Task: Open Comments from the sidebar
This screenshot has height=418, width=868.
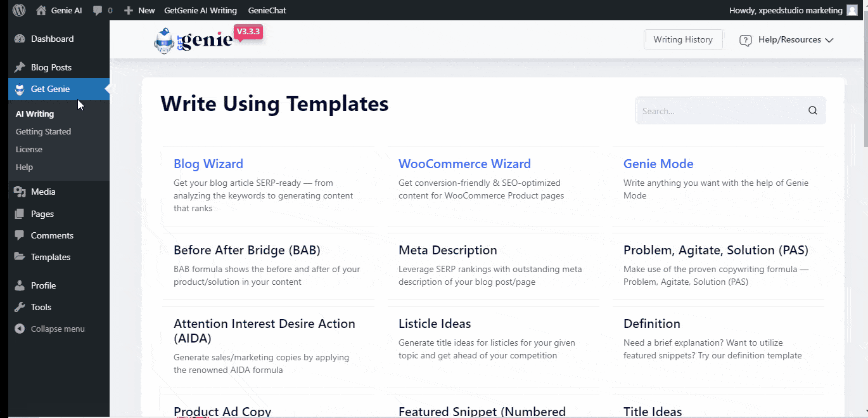Action: tap(53, 235)
